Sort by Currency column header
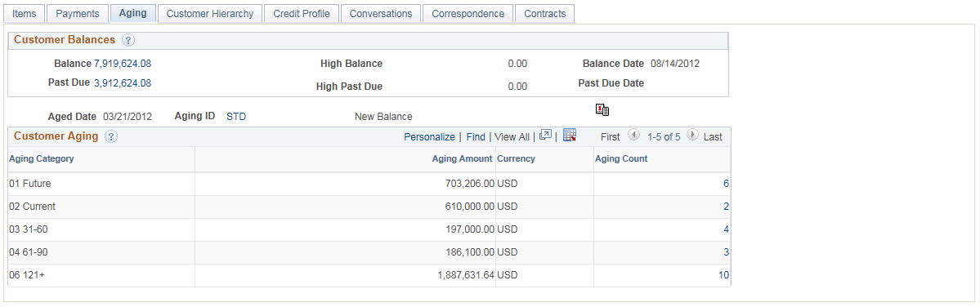Screen dimensions: 980x307 click(517, 158)
